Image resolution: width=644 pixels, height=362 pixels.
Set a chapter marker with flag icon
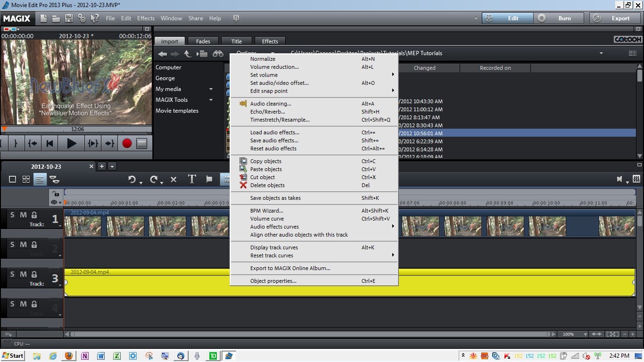pyautogui.click(x=209, y=179)
